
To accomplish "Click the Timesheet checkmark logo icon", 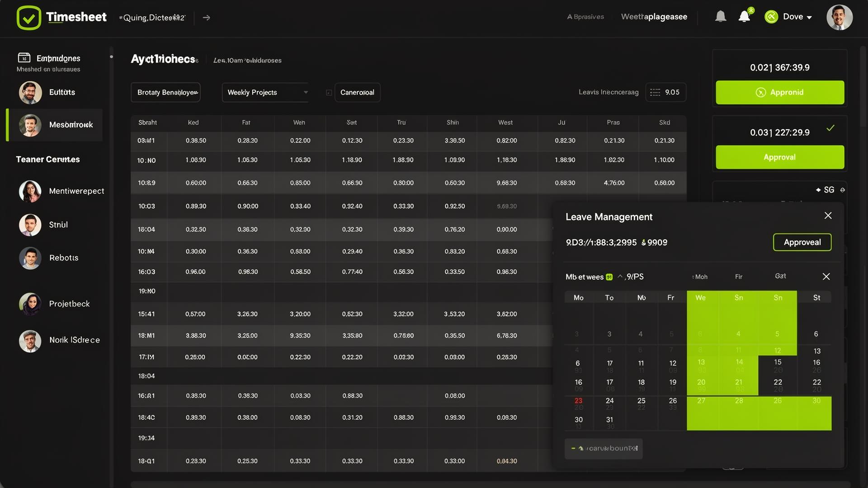I will pos(29,18).
